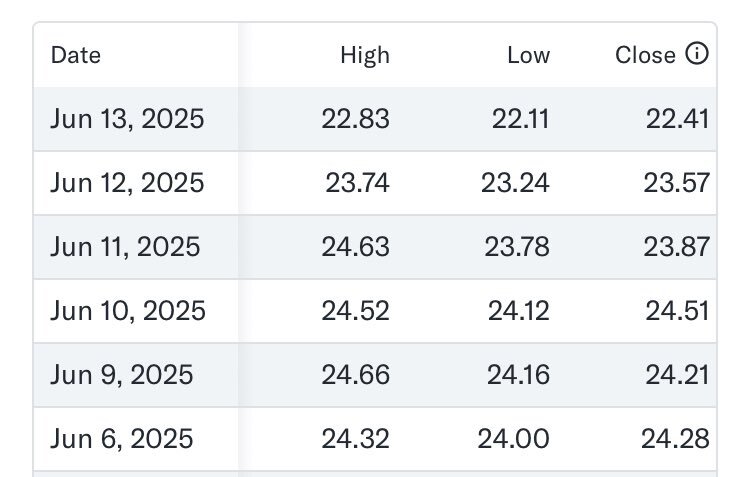The image size is (750, 477).
Task: Click the 22.83 high value
Action: [x=355, y=119]
